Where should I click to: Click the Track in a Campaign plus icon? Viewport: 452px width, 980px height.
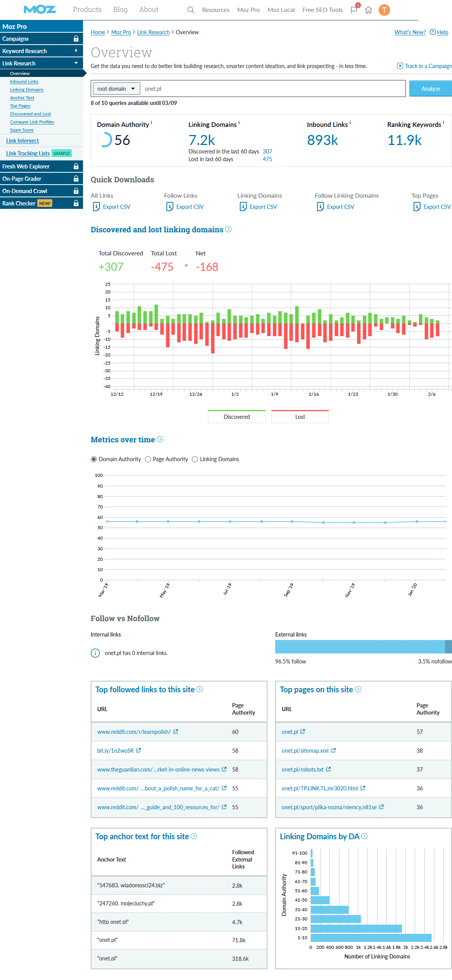400,66
